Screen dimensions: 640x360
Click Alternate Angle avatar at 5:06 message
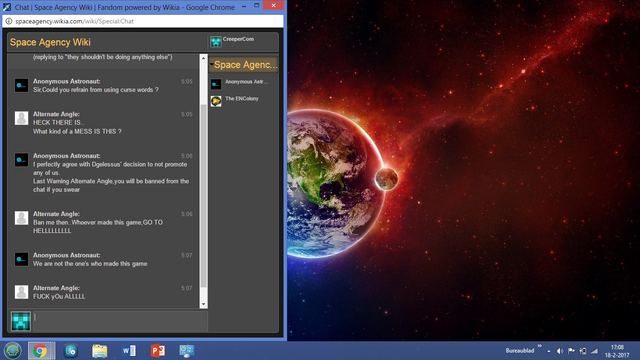coord(21,218)
